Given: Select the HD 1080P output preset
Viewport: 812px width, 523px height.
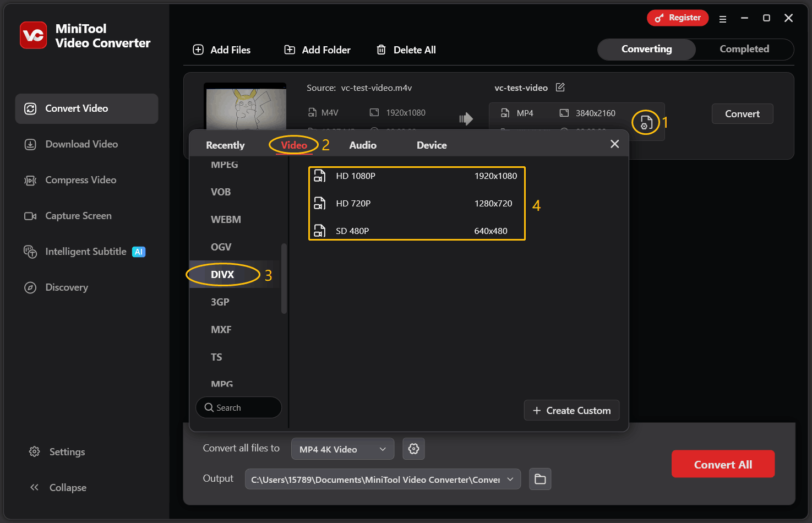Looking at the screenshot, I should tap(417, 176).
